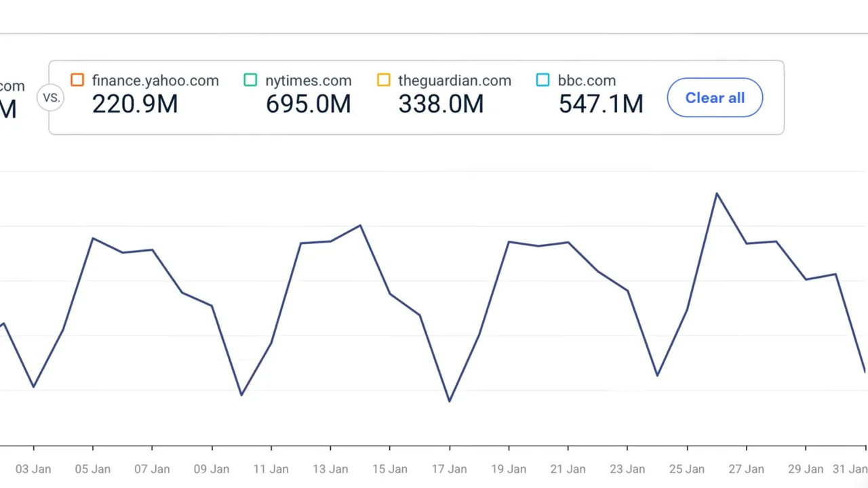This screenshot has height=488, width=868.
Task: Click the 03 Jan axis label
Action: point(33,469)
